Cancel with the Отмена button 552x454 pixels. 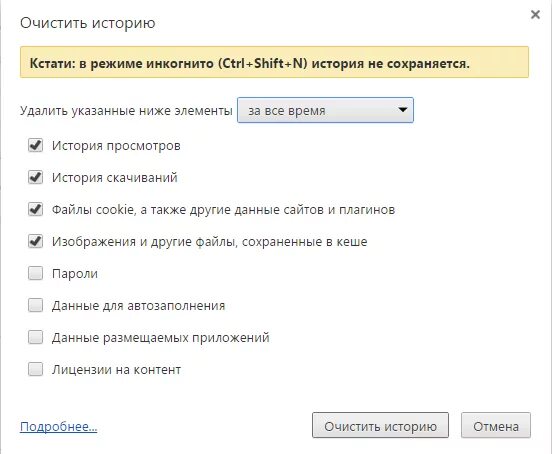click(496, 425)
